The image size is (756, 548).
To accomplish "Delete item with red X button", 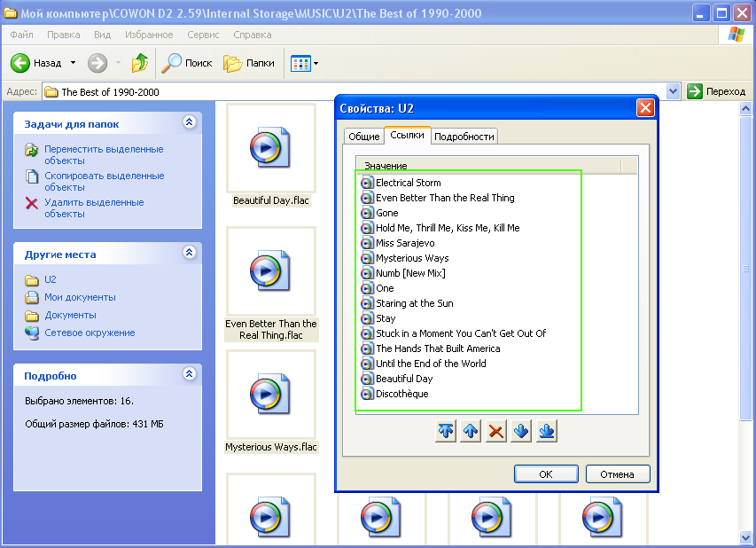I will click(x=496, y=431).
